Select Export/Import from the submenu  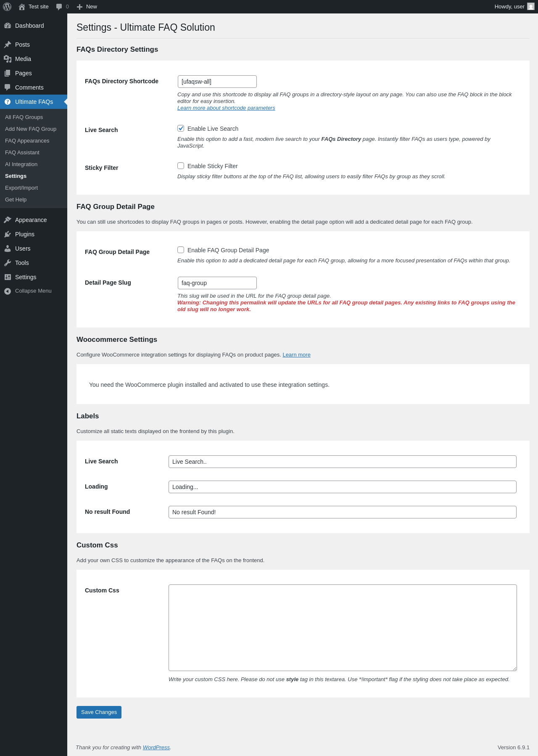coord(21,188)
